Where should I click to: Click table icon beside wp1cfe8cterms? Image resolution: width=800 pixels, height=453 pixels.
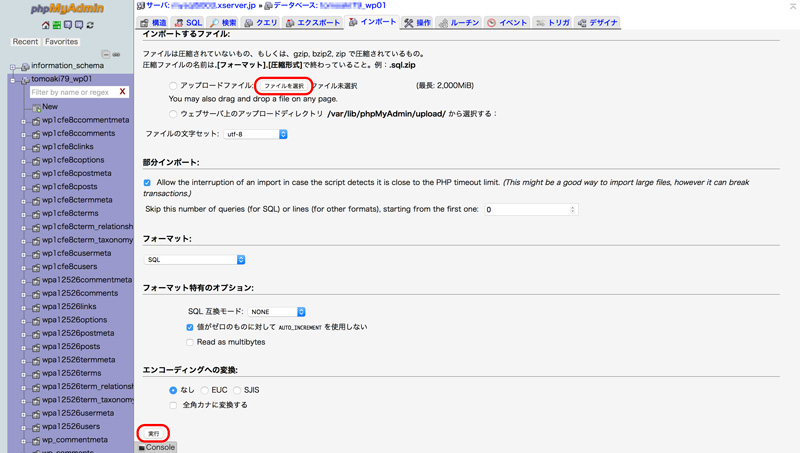point(36,214)
